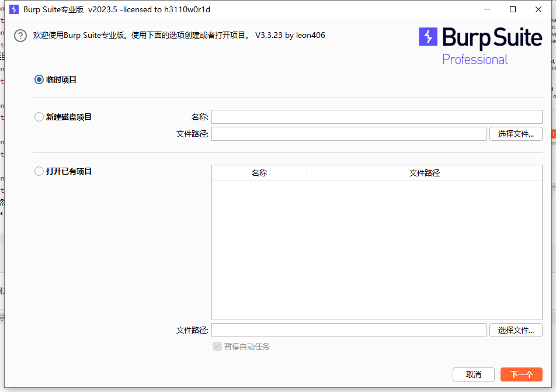
Task: Maximize the Burp Suite window
Action: pyautogui.click(x=513, y=9)
